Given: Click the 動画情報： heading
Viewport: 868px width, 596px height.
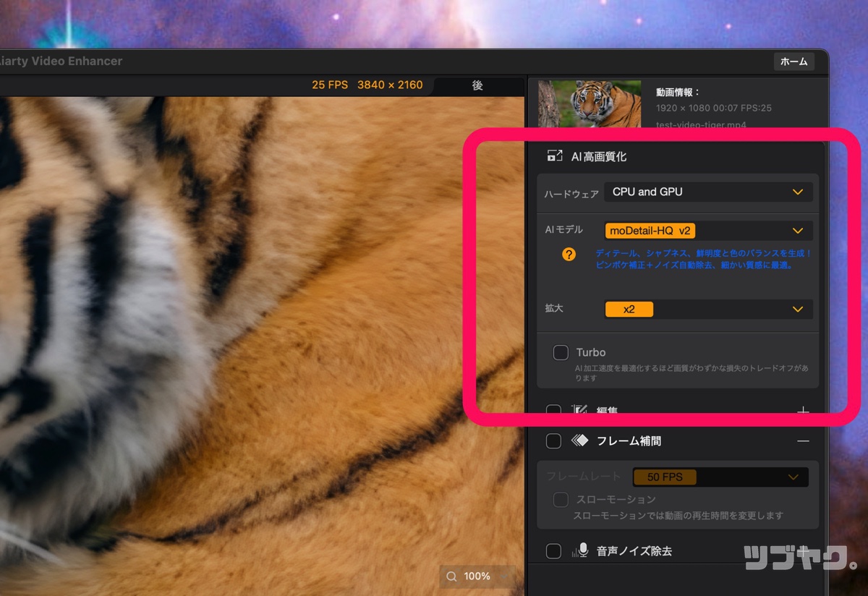Looking at the screenshot, I should pos(678,93).
